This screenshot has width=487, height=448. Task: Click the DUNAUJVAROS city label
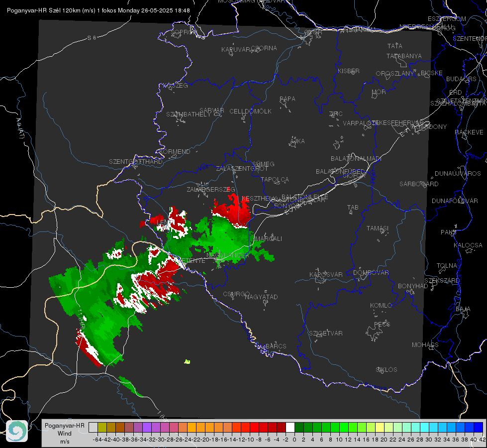tap(458, 174)
